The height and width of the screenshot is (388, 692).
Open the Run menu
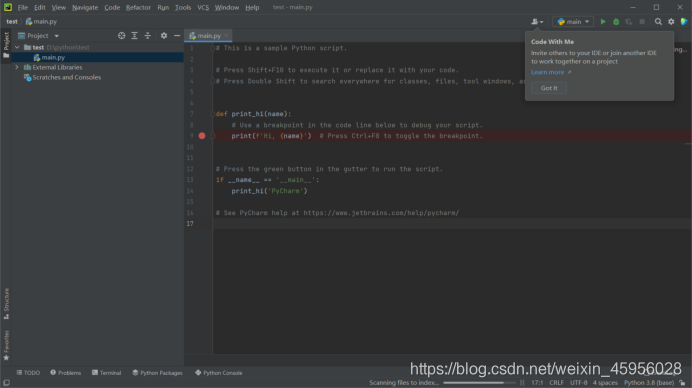point(163,8)
